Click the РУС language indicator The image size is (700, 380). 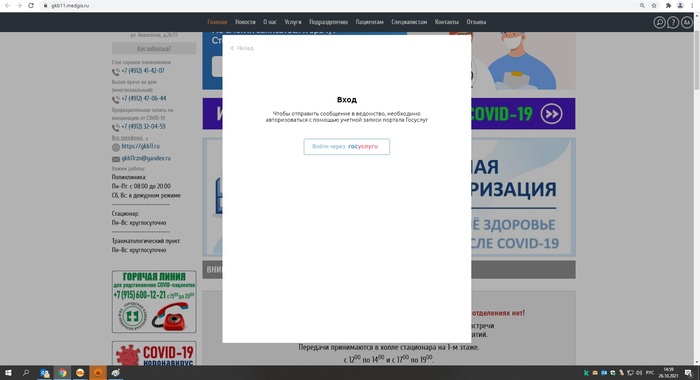[650, 373]
